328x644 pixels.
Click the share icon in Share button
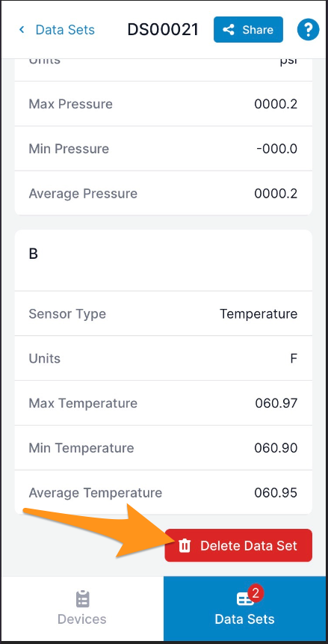228,30
